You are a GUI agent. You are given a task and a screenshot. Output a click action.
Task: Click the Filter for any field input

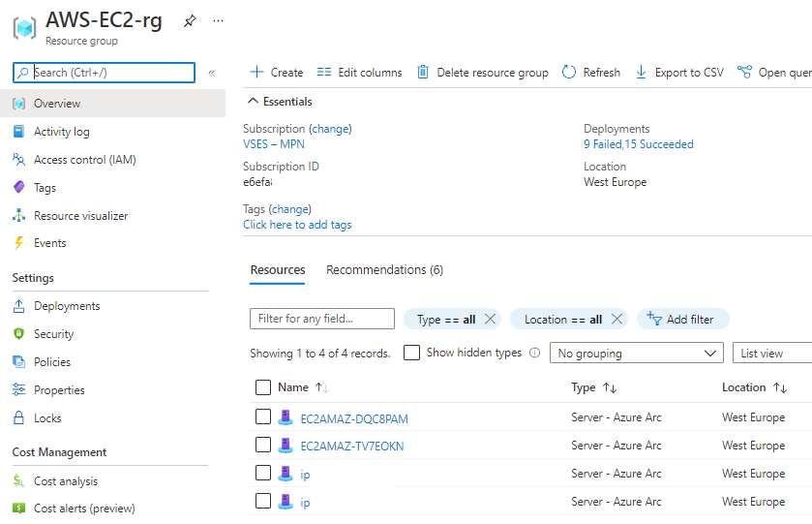click(x=322, y=319)
